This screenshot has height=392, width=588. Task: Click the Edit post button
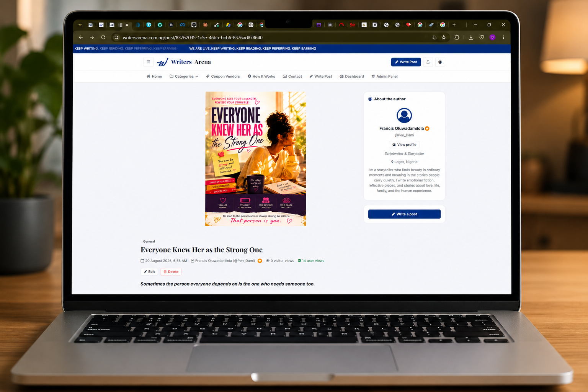pyautogui.click(x=149, y=272)
